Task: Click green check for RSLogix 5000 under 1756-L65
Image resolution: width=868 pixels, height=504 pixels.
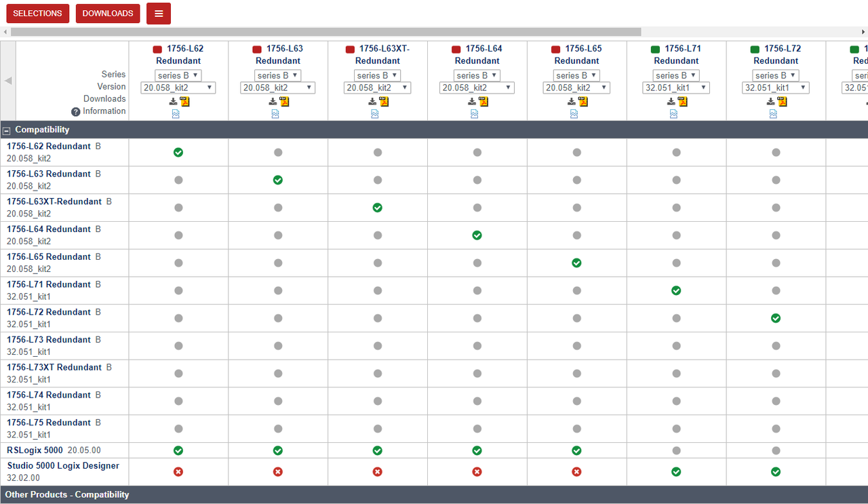Action: click(576, 450)
